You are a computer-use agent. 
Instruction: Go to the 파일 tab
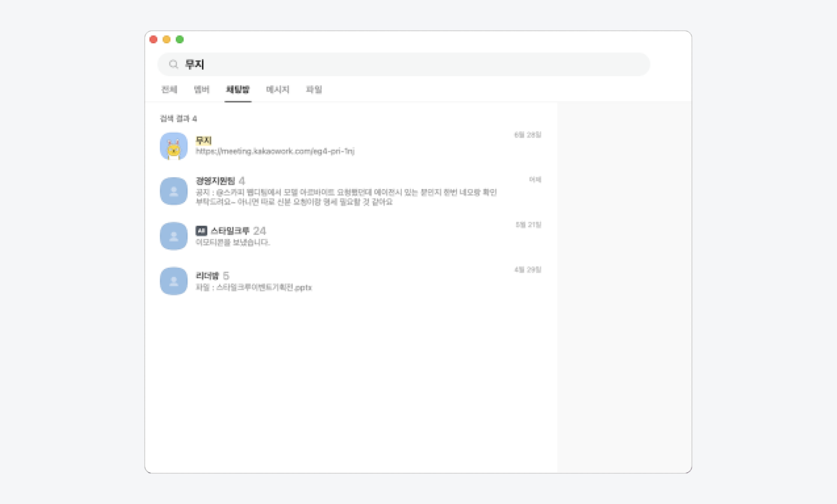tap(314, 90)
